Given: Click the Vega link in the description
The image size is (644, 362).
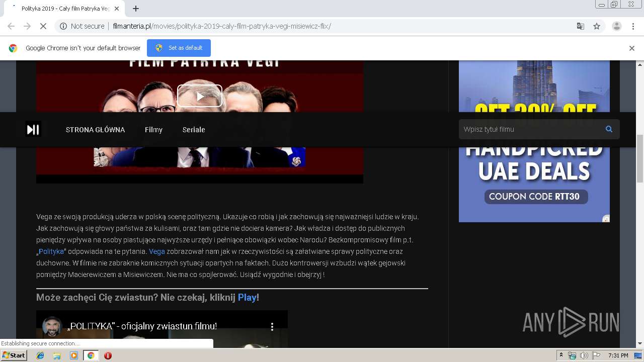Looking at the screenshot, I should pyautogui.click(x=157, y=251).
